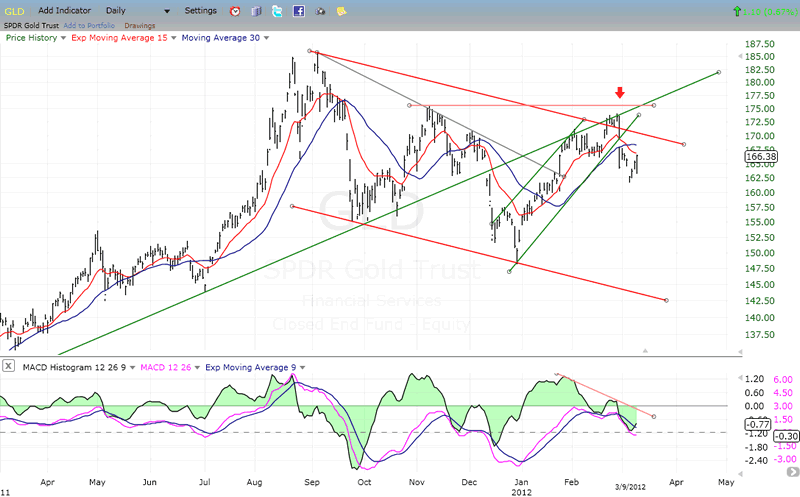Click the alarm clock alert icon
The image size is (800, 497).
click(234, 11)
